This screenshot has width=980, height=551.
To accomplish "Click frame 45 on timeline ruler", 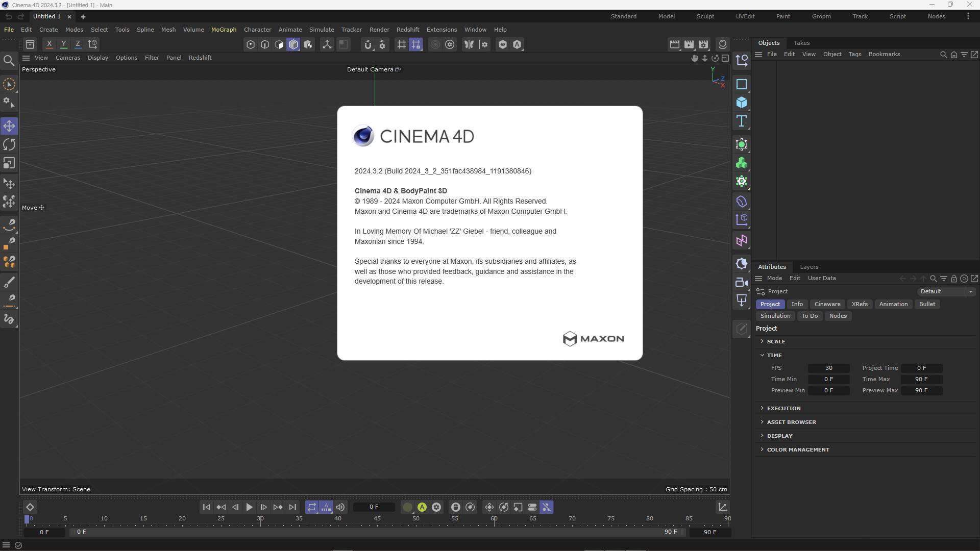I will [x=377, y=519].
